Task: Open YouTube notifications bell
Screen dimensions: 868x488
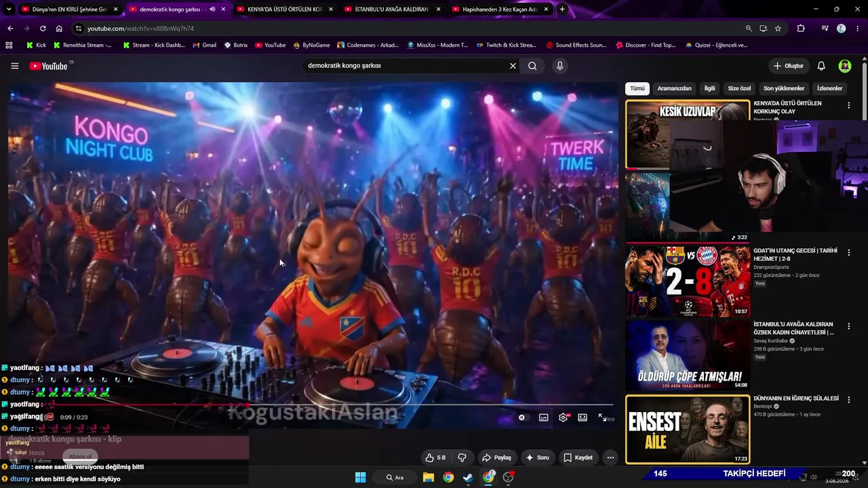Action: pos(821,66)
